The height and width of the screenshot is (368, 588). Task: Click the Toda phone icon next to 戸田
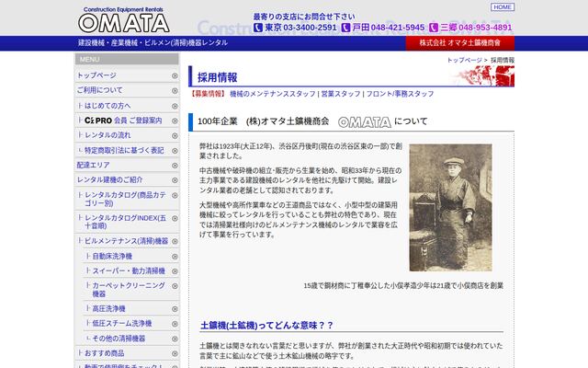345,28
